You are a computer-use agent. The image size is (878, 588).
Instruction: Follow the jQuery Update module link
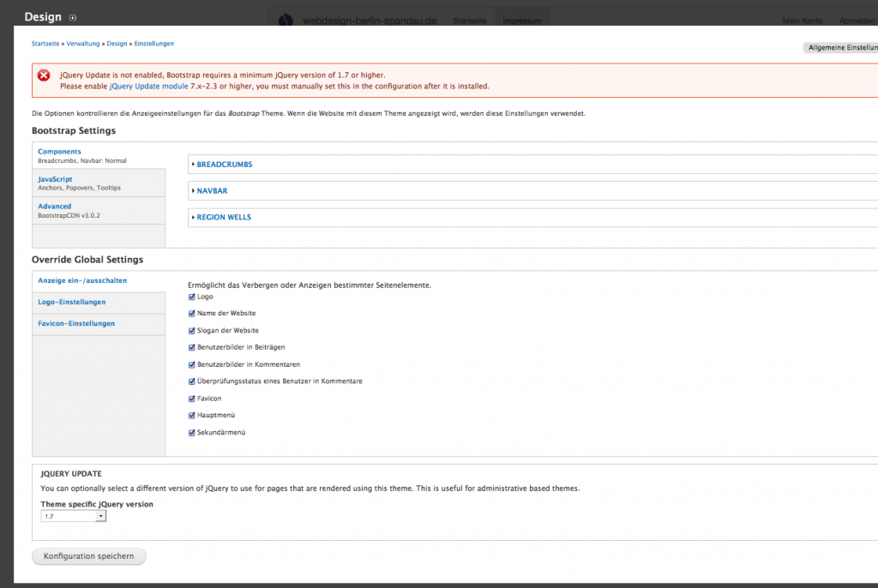click(148, 87)
